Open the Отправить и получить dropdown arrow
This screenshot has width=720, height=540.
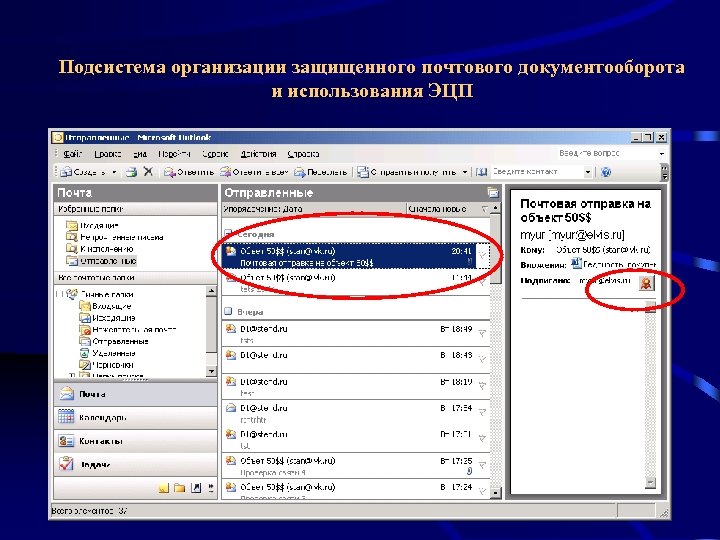click(465, 172)
